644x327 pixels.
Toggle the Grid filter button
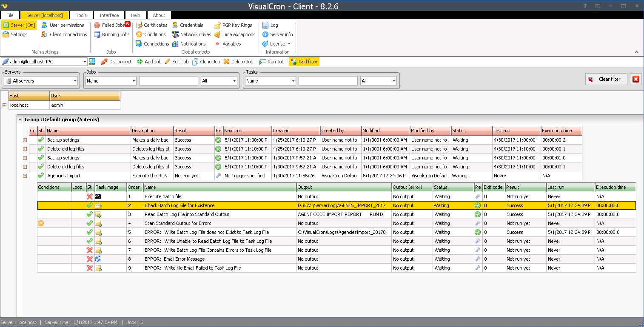coord(304,62)
